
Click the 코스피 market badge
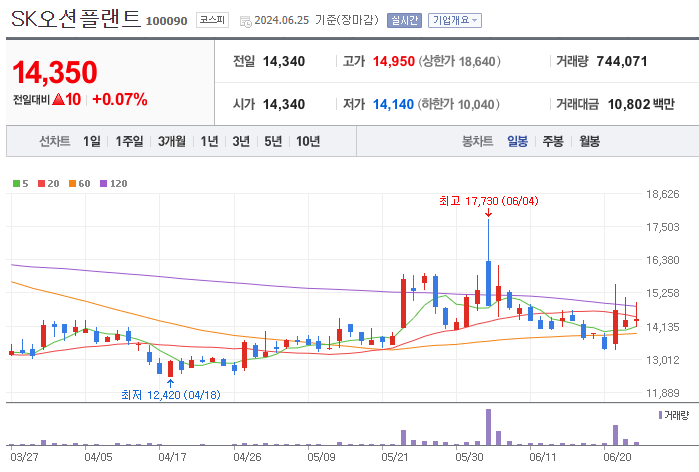(212, 20)
